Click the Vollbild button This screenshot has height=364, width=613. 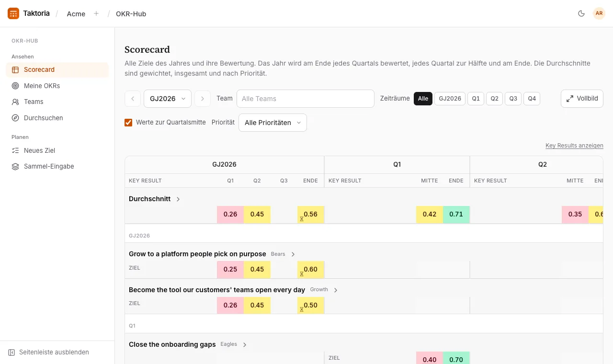pyautogui.click(x=582, y=99)
